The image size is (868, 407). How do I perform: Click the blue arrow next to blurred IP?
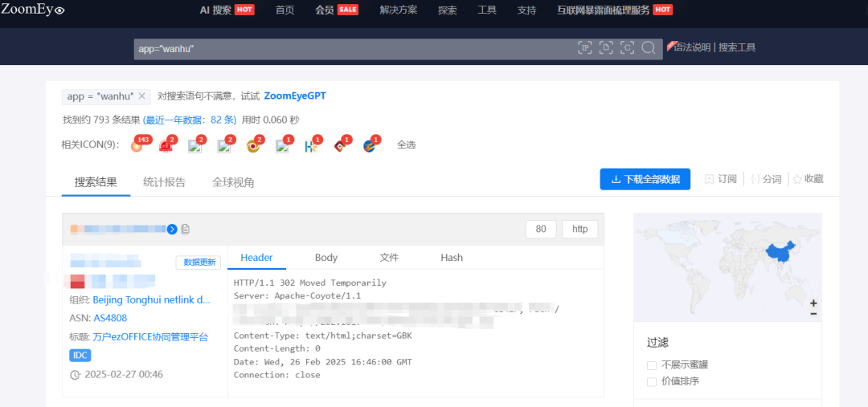(x=172, y=229)
